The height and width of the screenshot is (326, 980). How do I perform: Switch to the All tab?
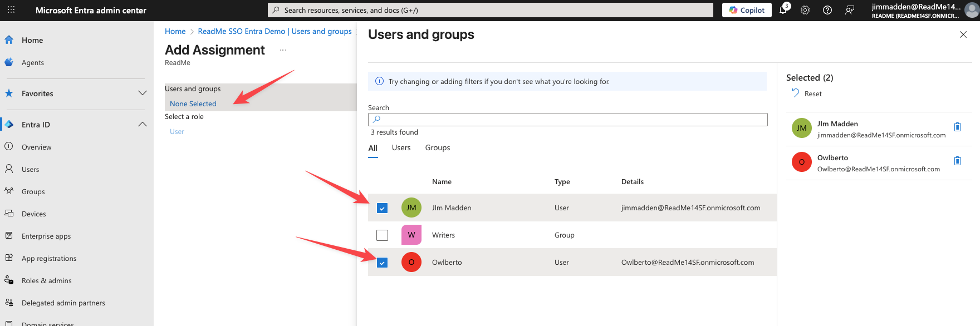[373, 148]
